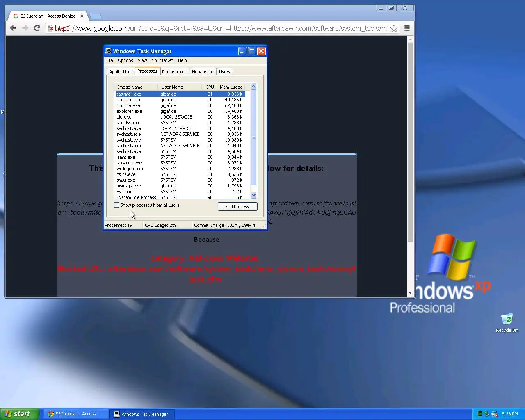Switch to the Users tab
525x420 pixels.
coord(224,72)
